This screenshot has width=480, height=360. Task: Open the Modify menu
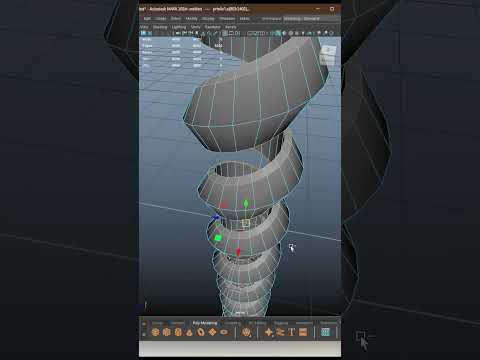(192, 19)
